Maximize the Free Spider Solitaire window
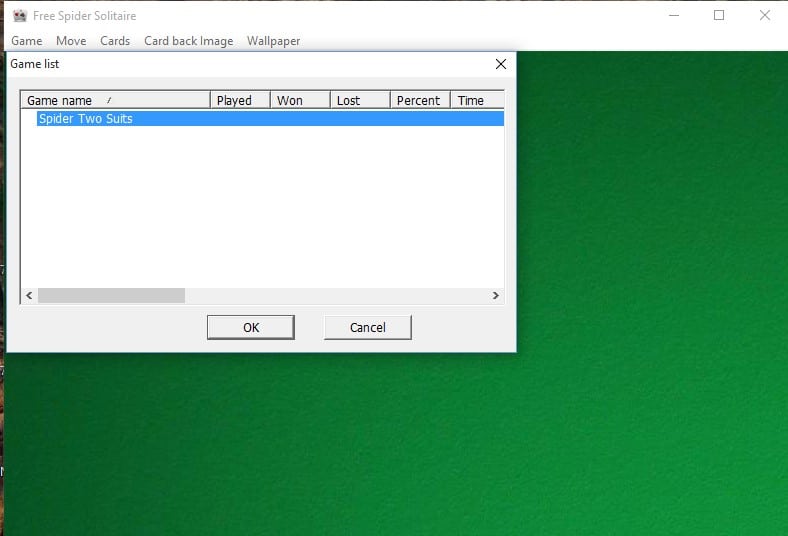 click(x=719, y=16)
